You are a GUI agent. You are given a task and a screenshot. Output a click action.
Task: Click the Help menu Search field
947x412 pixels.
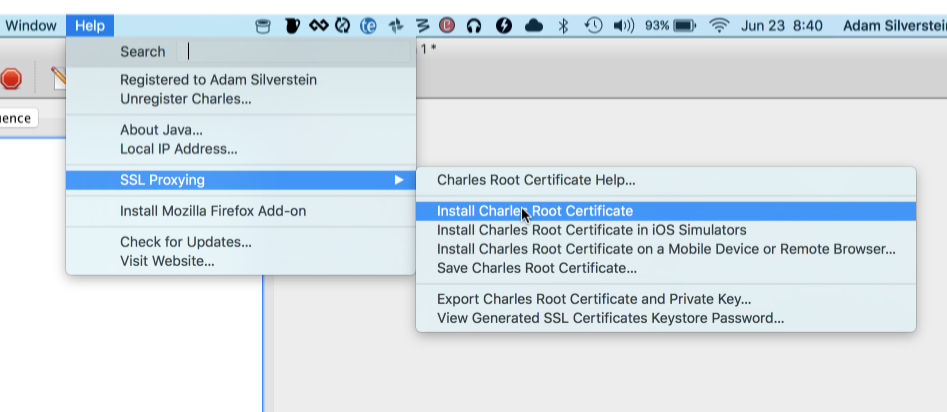pyautogui.click(x=294, y=52)
